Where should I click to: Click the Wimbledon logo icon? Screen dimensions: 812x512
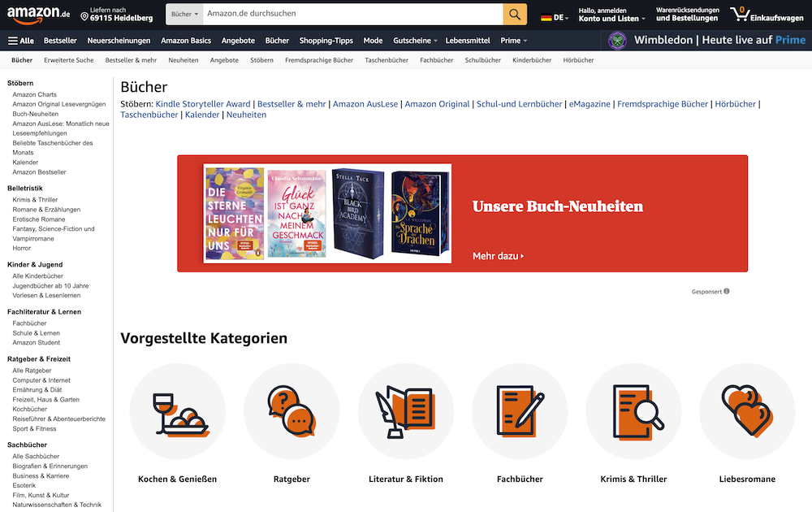point(617,41)
